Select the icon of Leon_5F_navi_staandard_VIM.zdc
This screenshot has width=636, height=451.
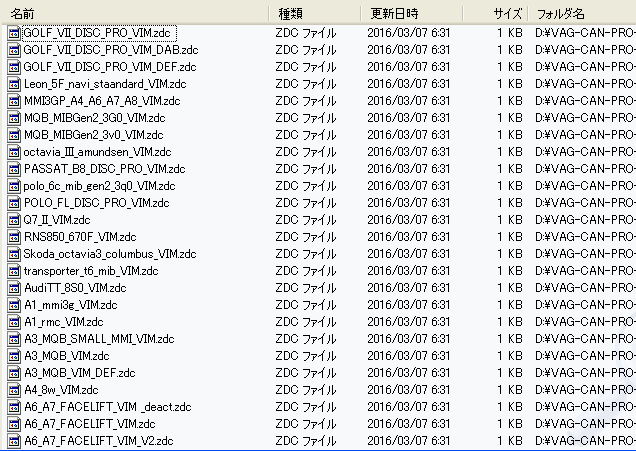point(14,84)
